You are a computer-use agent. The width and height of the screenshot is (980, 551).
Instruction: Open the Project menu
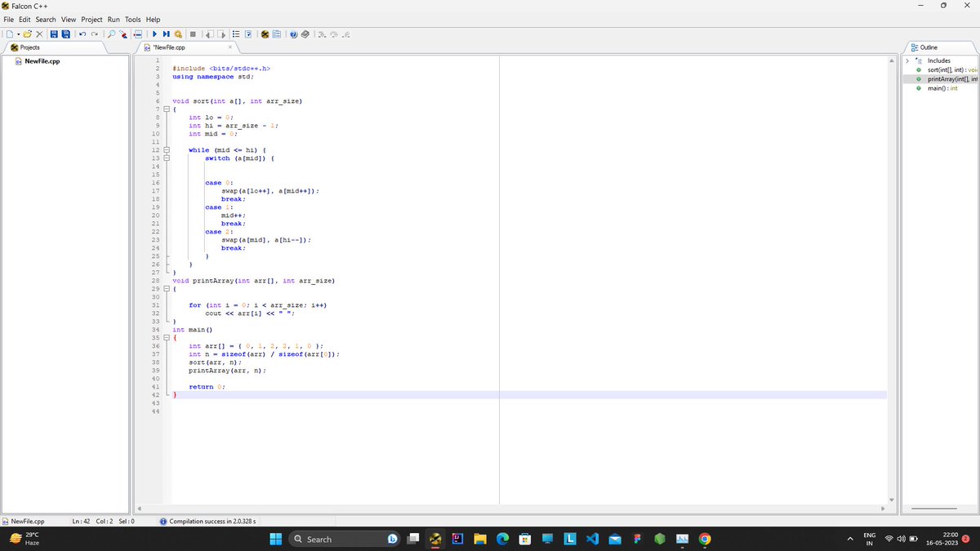91,19
